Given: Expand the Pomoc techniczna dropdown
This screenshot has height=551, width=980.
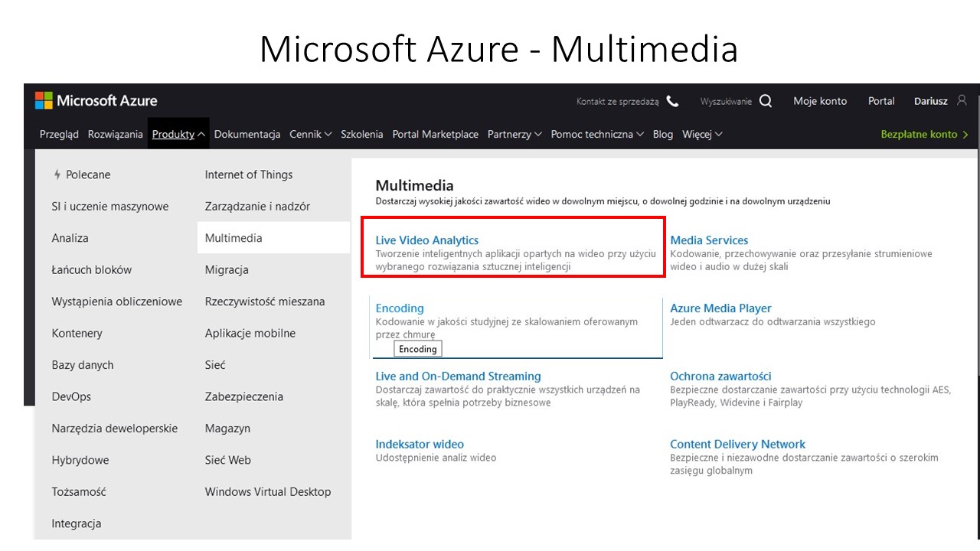Looking at the screenshot, I should point(640,135).
